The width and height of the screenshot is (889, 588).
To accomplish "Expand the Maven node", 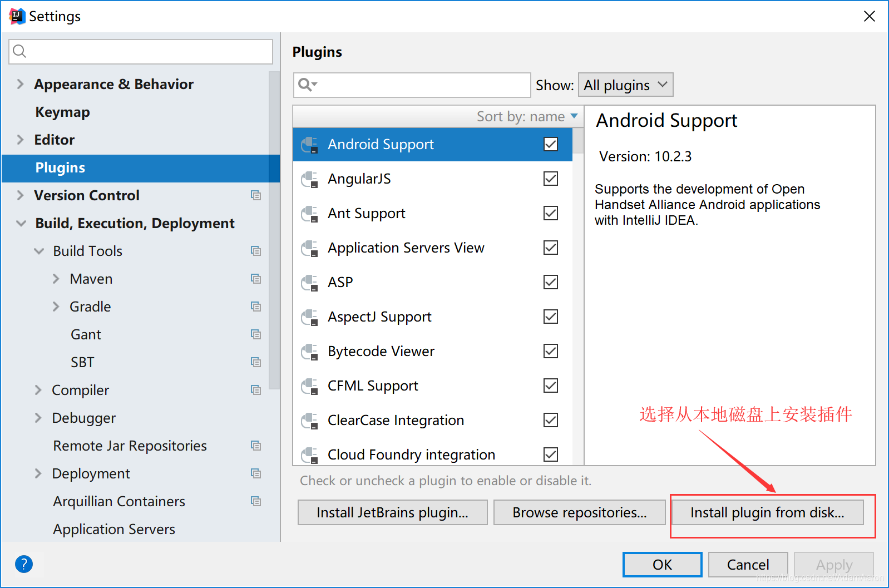I will 56,279.
